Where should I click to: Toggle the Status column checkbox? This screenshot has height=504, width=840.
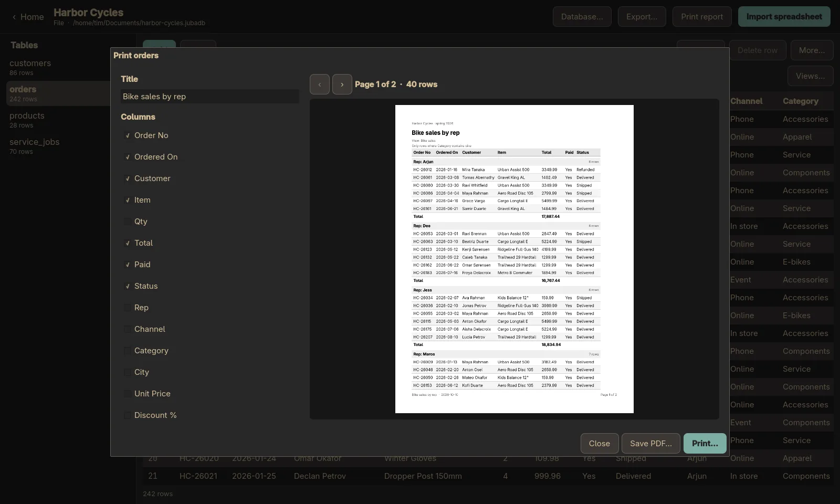[x=128, y=286]
